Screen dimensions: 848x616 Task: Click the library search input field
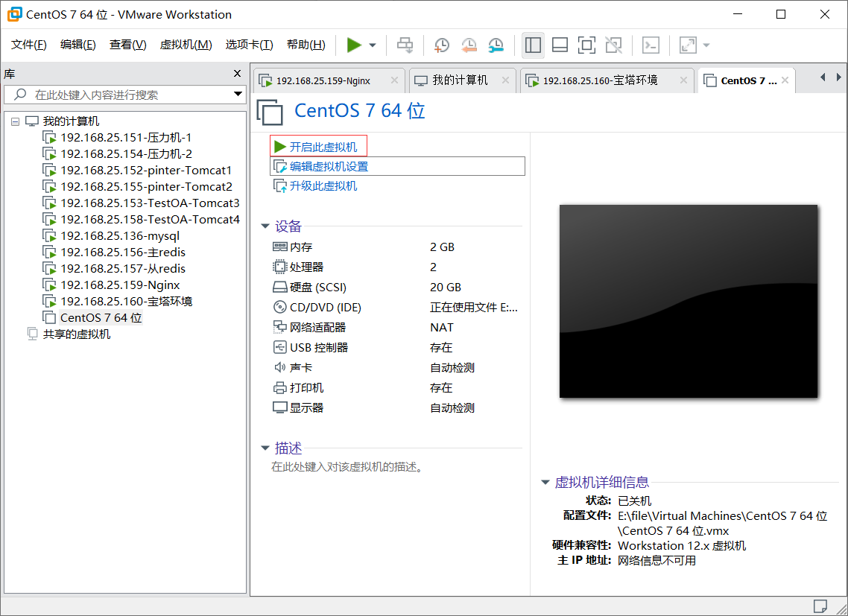pos(124,95)
